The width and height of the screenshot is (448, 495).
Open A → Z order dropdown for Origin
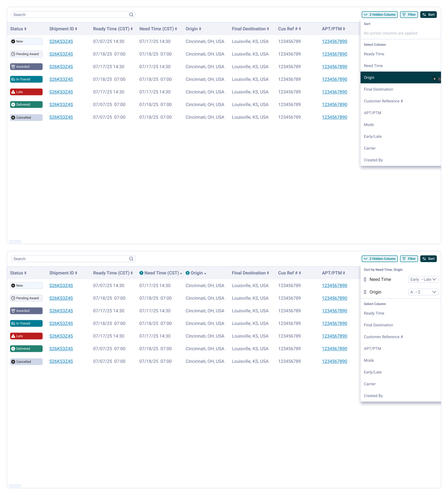(423, 292)
